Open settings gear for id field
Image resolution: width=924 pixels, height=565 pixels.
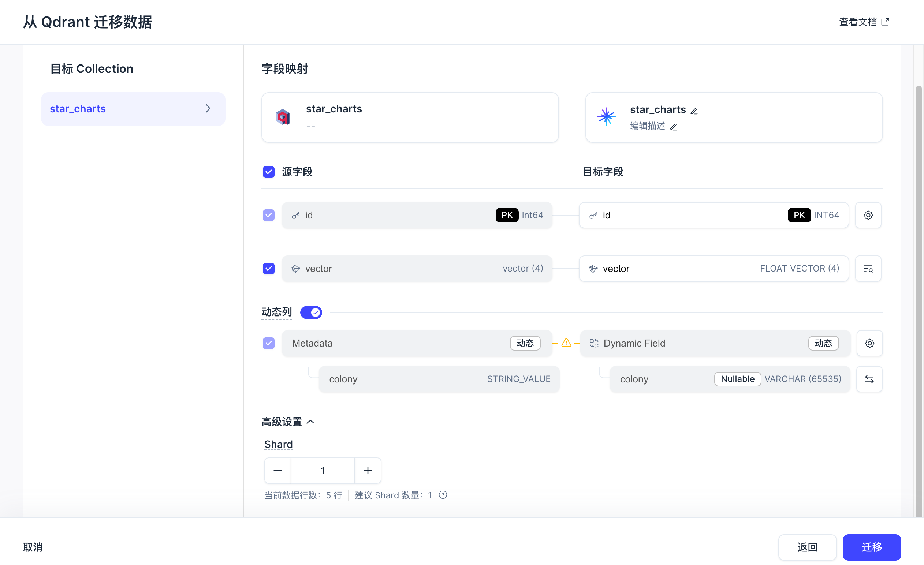tap(868, 215)
